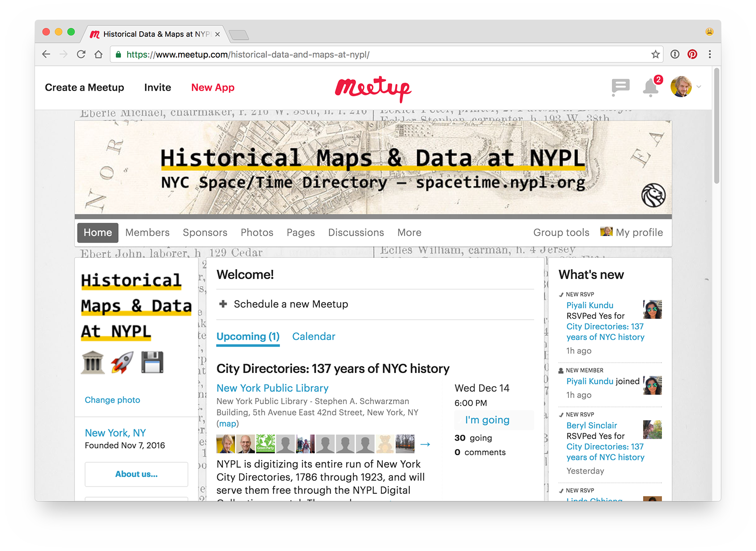Image resolution: width=756 pixels, height=551 pixels.
Task: Open Meetup messages chat icon
Action: point(620,87)
